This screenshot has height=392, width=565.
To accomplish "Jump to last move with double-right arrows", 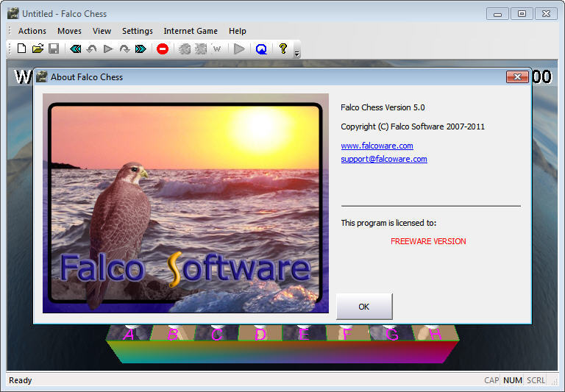I will point(141,49).
